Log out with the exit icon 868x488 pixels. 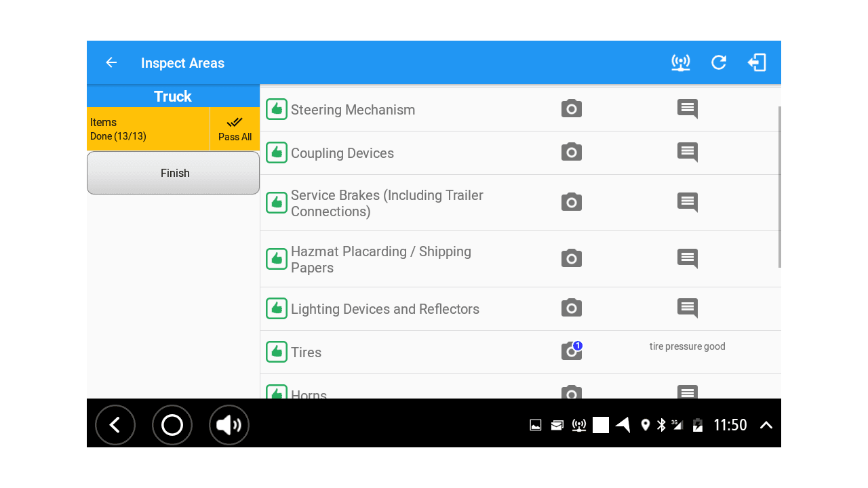(757, 62)
